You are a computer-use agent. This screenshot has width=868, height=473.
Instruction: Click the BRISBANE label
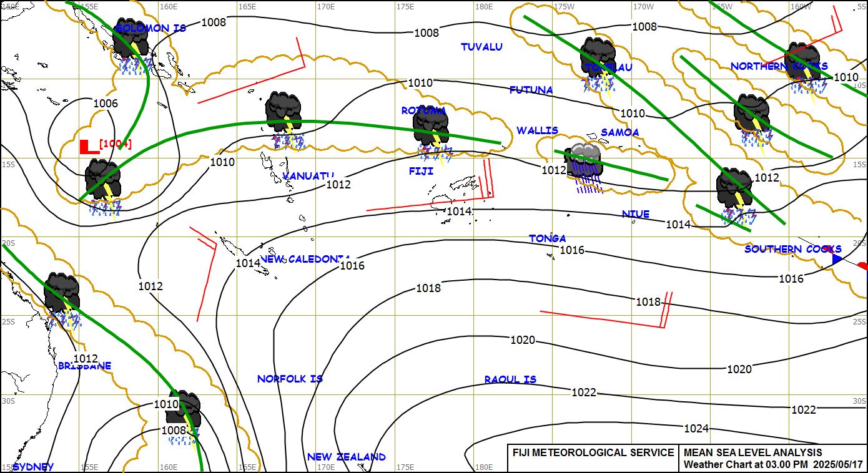[84, 366]
